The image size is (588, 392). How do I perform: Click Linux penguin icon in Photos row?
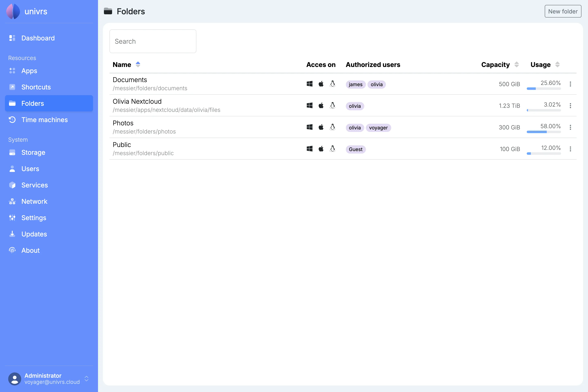pyautogui.click(x=332, y=127)
